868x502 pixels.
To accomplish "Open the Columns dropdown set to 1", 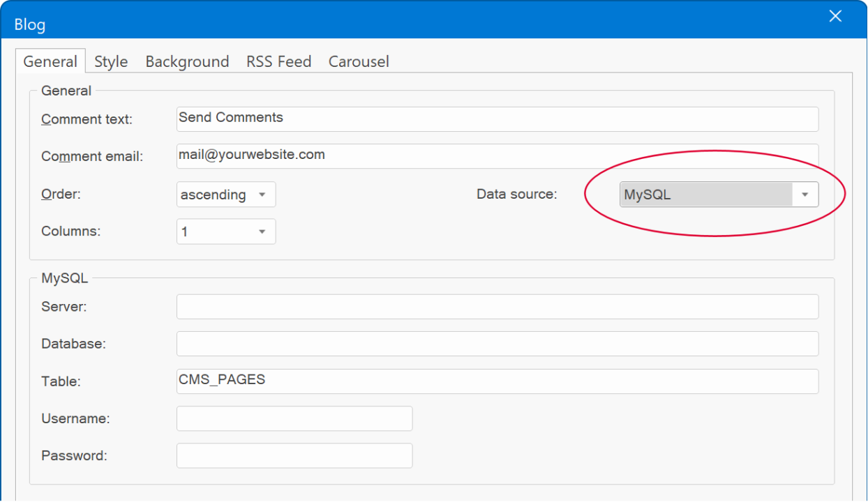I will (226, 231).
